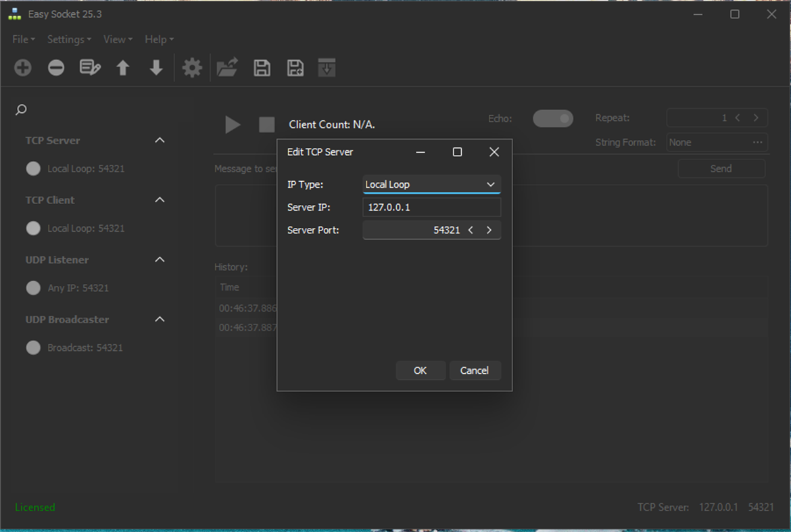This screenshot has height=532, width=791.
Task: Minimize the Edit TCP Server dialog
Action: 421,152
